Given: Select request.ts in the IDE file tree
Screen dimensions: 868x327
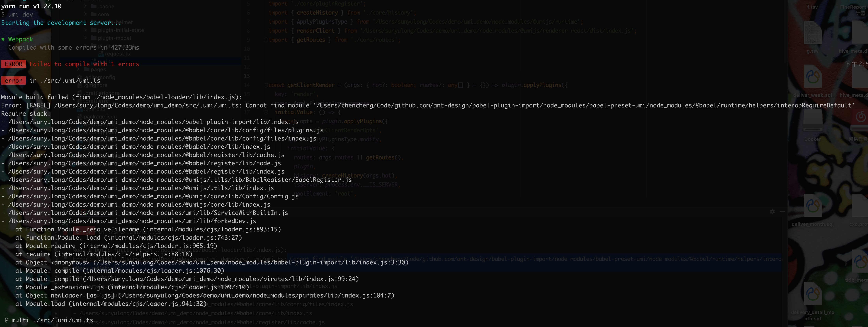Looking at the screenshot, I should (x=117, y=54).
